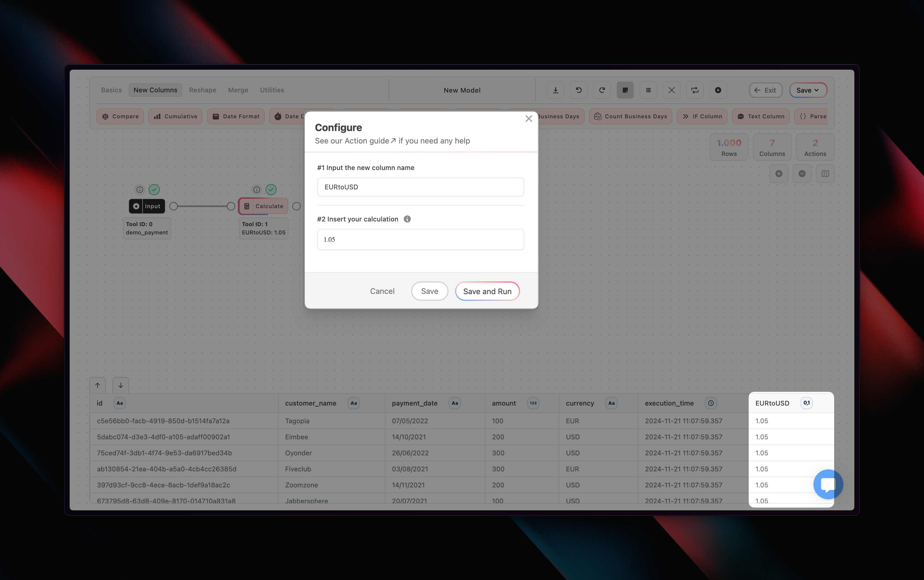Open EURtoUSD column type selector
The image size is (924, 580).
click(x=806, y=403)
